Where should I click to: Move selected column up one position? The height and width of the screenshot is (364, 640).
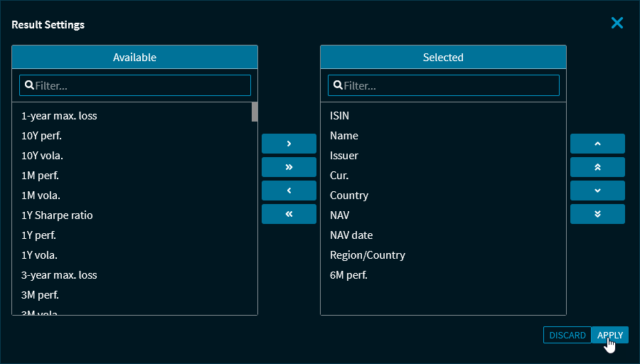[x=597, y=144]
